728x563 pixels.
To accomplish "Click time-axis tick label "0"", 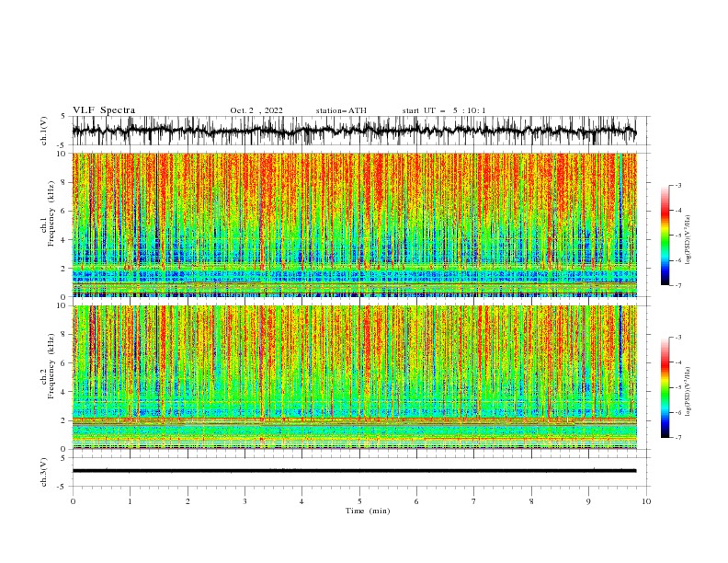I will (x=73, y=501).
